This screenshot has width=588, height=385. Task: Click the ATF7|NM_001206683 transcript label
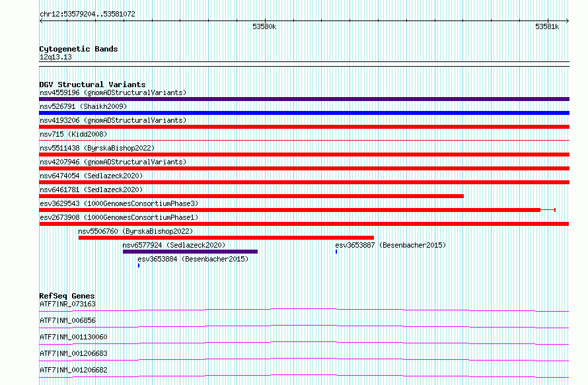pos(73,353)
